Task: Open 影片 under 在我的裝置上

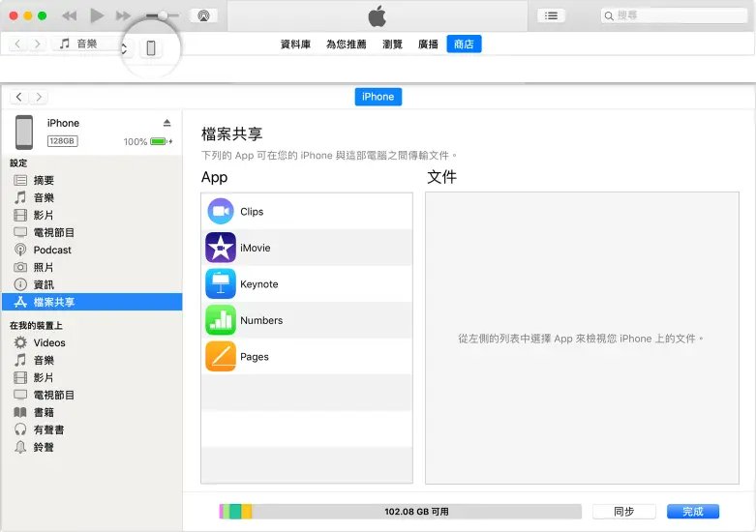Action: [92, 377]
